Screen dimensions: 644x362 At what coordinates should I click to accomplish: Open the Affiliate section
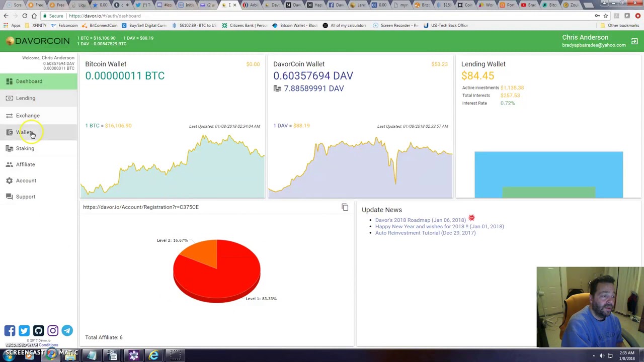click(x=38, y=164)
